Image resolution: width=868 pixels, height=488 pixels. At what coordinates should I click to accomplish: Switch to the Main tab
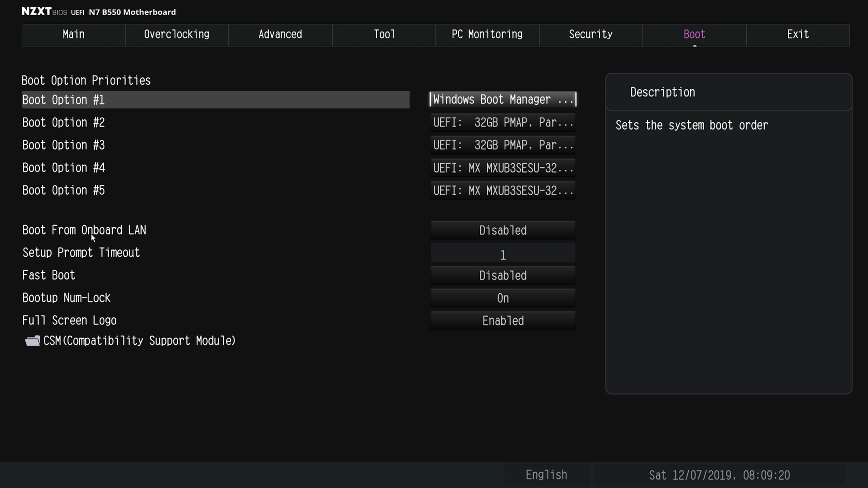(73, 35)
